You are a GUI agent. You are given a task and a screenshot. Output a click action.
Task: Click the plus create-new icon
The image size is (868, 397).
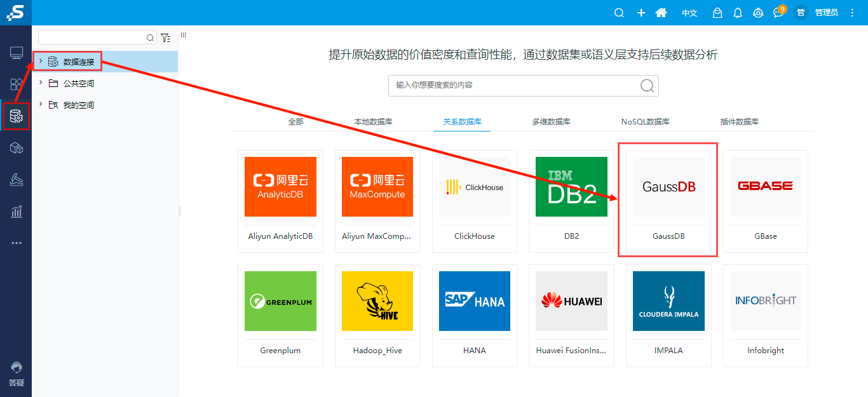(x=641, y=13)
